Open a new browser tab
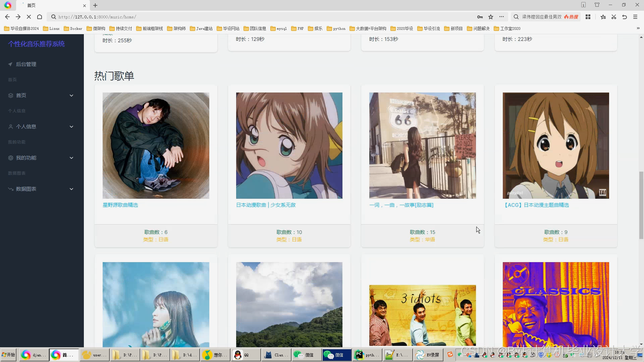The image size is (644, 362). [95, 5]
